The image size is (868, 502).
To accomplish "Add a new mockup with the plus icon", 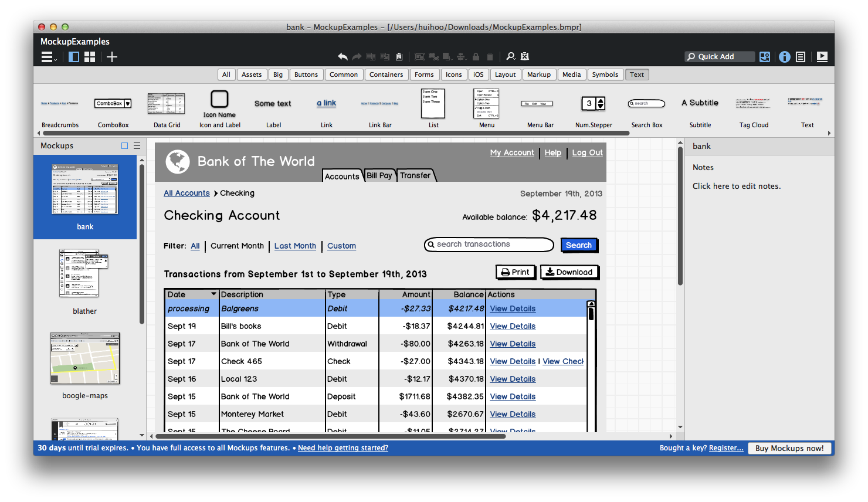I will point(112,57).
